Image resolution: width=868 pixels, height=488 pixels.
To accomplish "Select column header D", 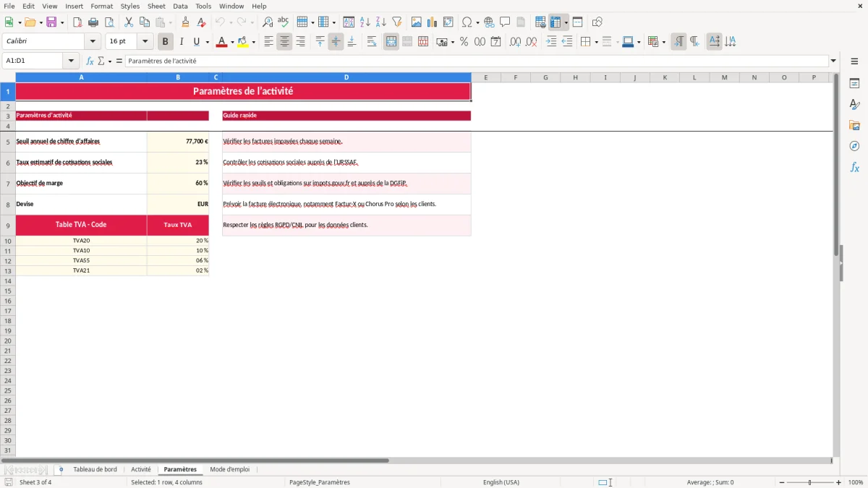I will (x=346, y=77).
